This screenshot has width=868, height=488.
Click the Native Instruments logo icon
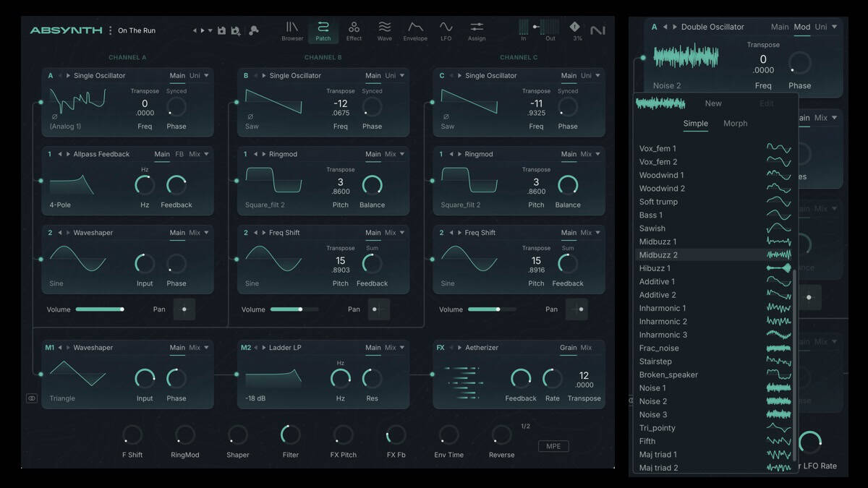tap(597, 30)
